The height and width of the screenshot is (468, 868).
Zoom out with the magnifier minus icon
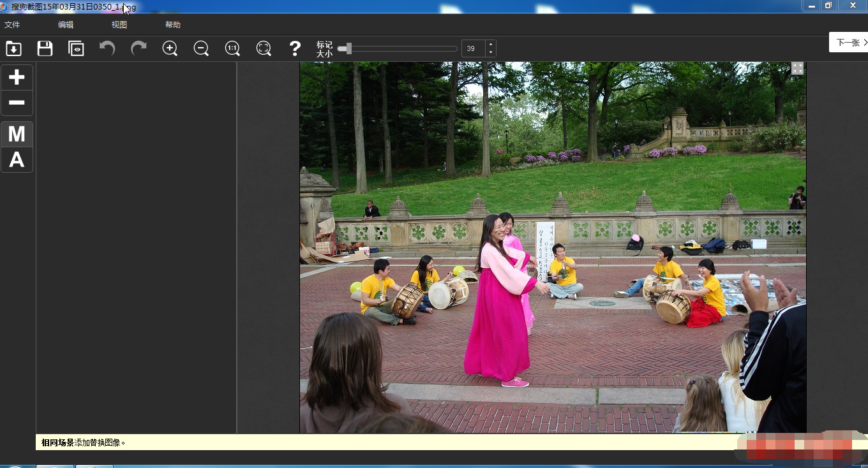click(201, 48)
